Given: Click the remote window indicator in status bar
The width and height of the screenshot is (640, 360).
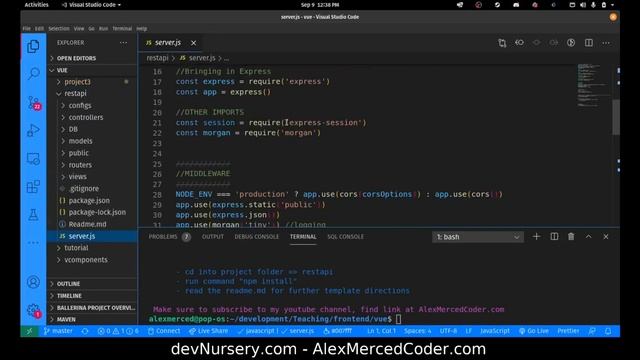Looking at the screenshot, I should tap(29, 331).
